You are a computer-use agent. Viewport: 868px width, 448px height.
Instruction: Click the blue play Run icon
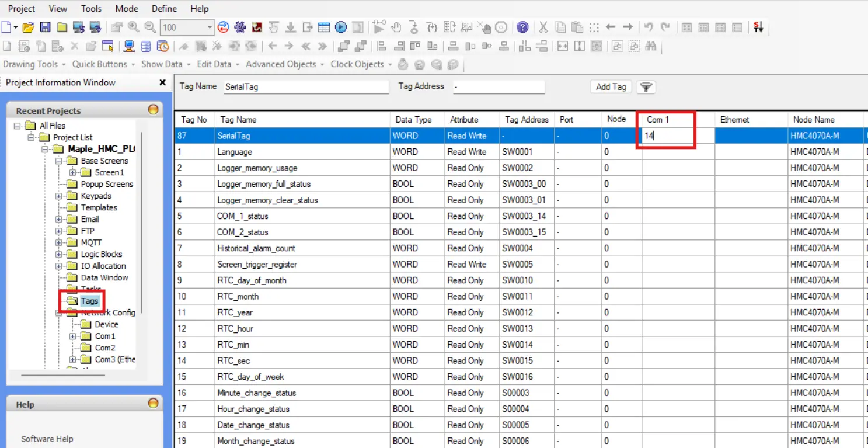click(341, 27)
